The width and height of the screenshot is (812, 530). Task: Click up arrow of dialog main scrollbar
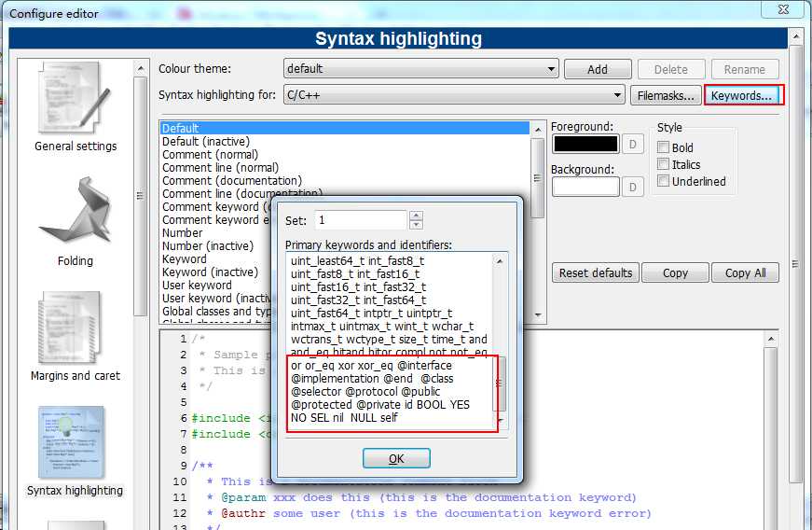coord(796,36)
